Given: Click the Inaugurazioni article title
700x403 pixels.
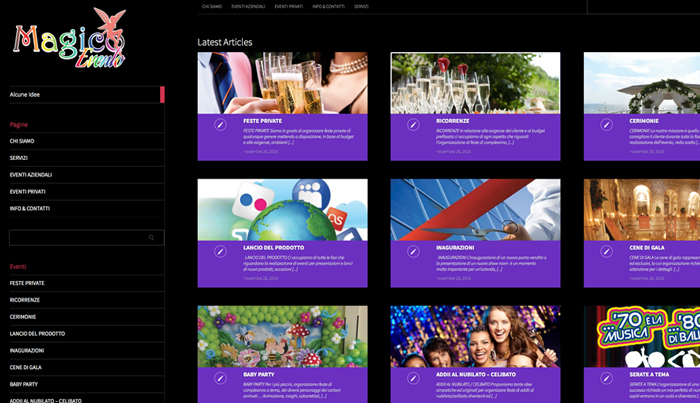Looking at the screenshot, I should tap(455, 248).
